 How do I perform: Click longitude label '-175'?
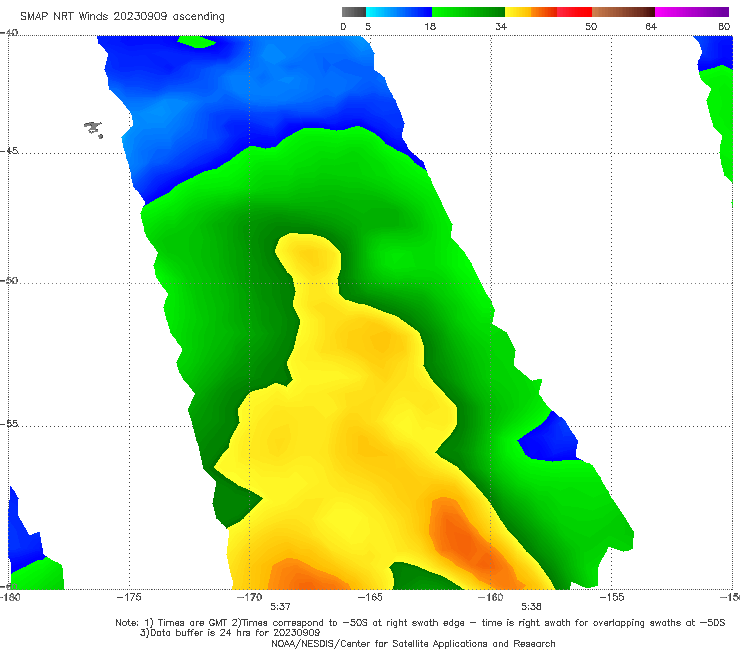129,597
